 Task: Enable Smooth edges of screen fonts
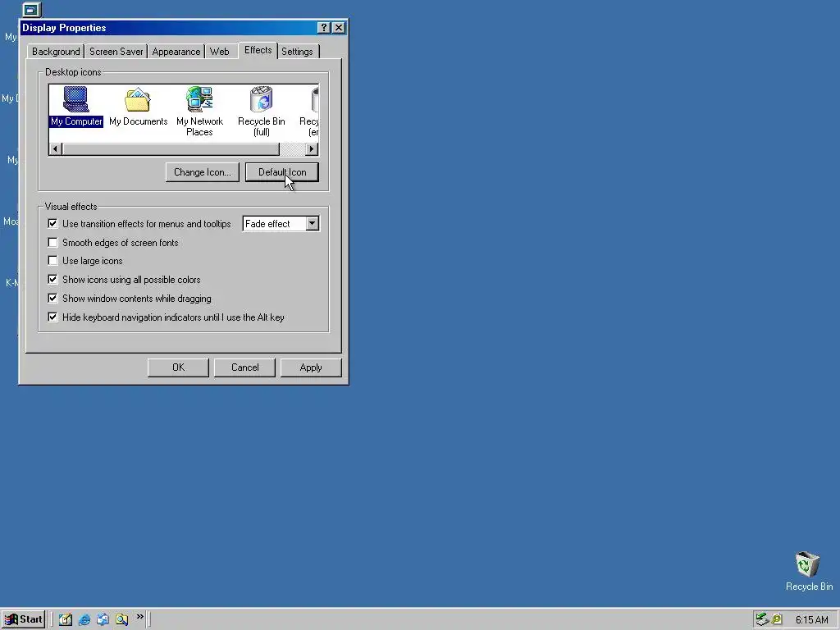tap(52, 242)
